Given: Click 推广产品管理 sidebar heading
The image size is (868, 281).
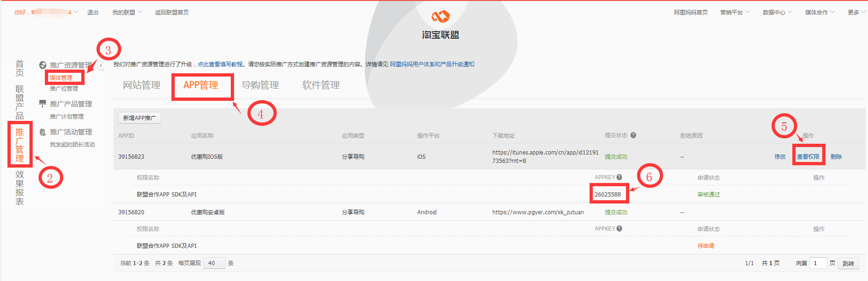Looking at the screenshot, I should coord(71,104).
